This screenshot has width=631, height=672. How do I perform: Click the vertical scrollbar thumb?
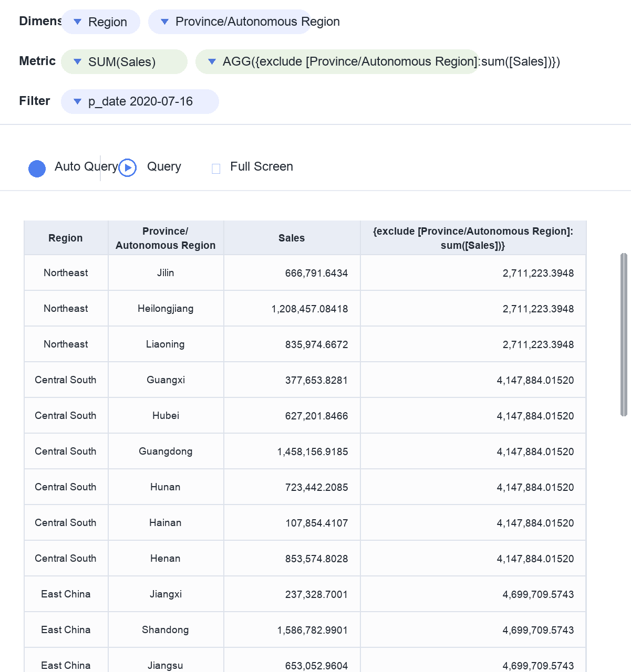click(624, 335)
